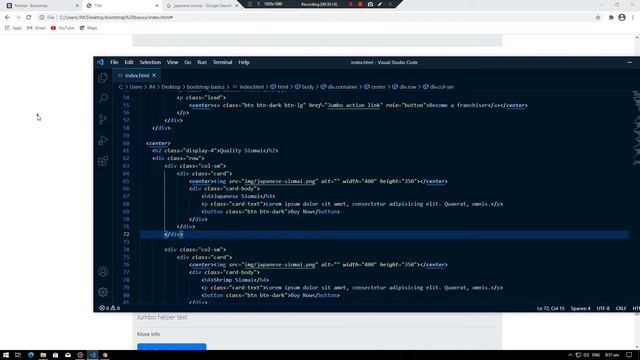Reload the Chrome page
The height and width of the screenshot is (360, 640).
(x=29, y=18)
